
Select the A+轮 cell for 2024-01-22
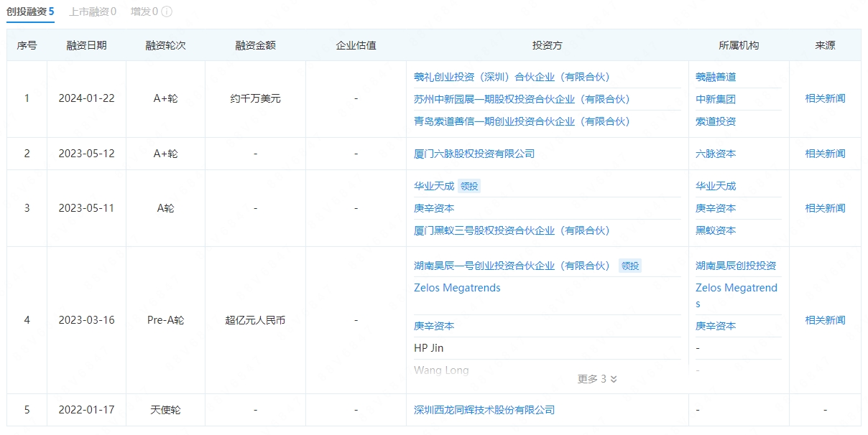click(x=165, y=99)
